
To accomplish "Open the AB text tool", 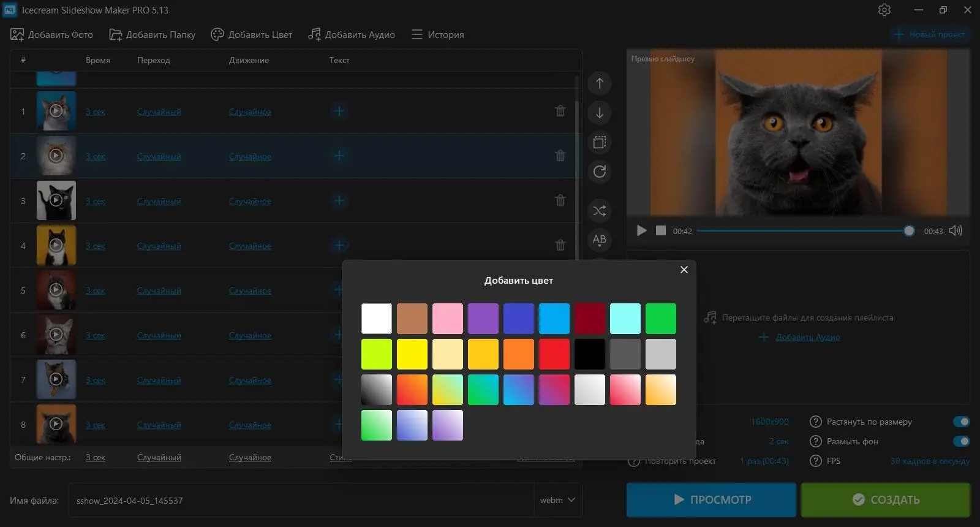I will pos(600,240).
